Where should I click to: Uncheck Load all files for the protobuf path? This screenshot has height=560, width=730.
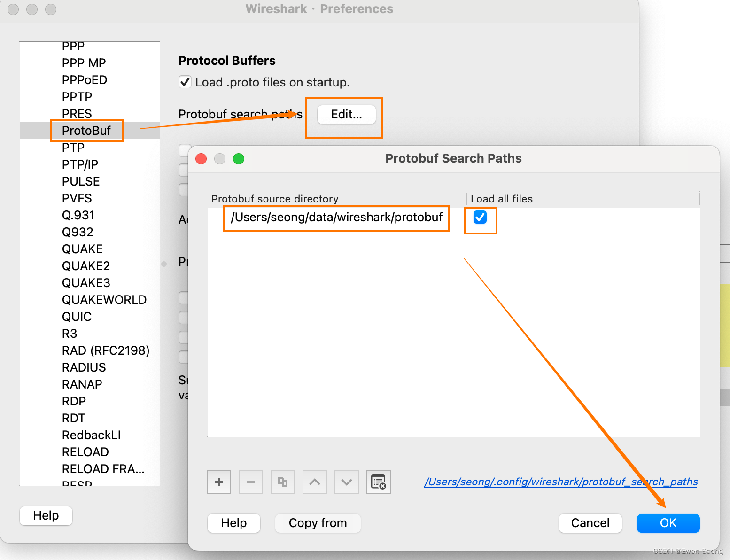[x=480, y=217]
